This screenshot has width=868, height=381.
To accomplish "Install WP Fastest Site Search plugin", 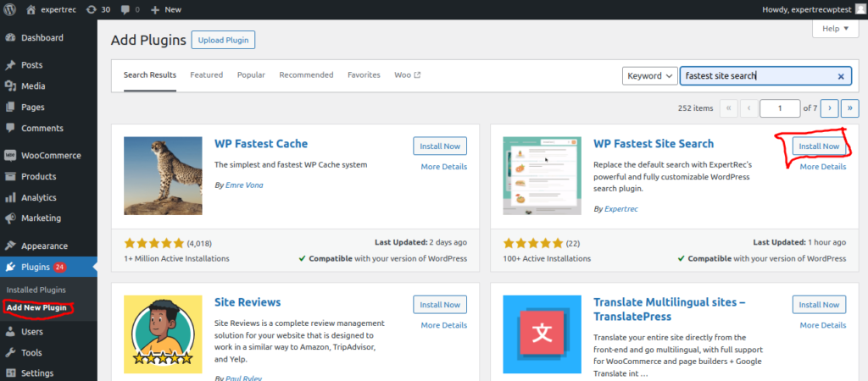I will tap(820, 146).
